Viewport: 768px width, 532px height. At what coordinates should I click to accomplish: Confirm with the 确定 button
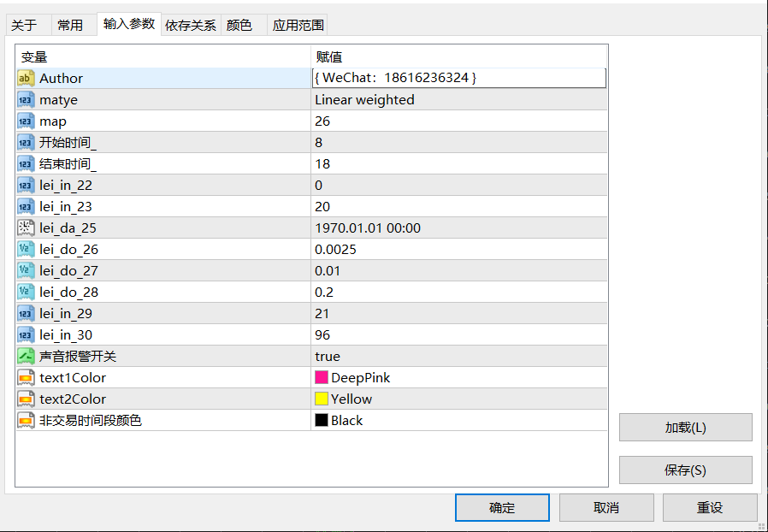502,507
